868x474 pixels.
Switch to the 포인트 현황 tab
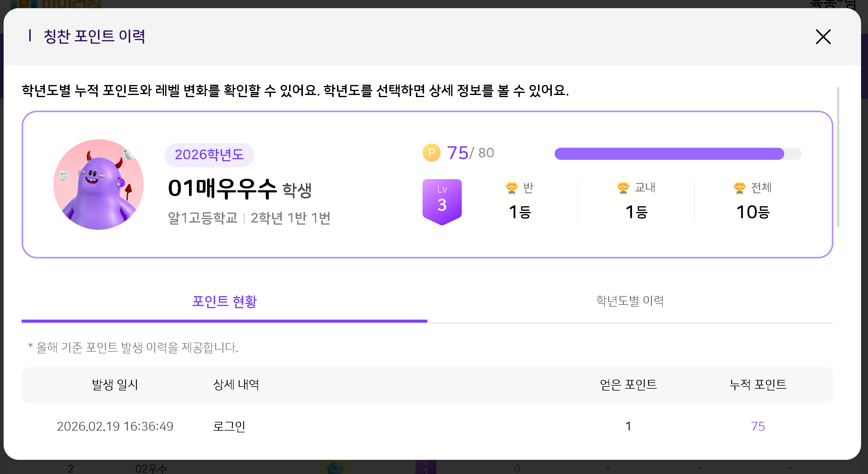[x=225, y=302]
